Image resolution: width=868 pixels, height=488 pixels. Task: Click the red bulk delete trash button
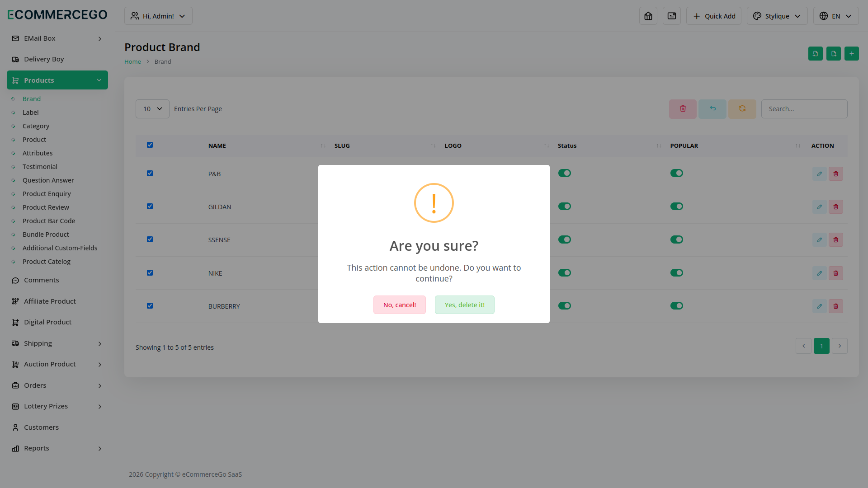point(683,109)
